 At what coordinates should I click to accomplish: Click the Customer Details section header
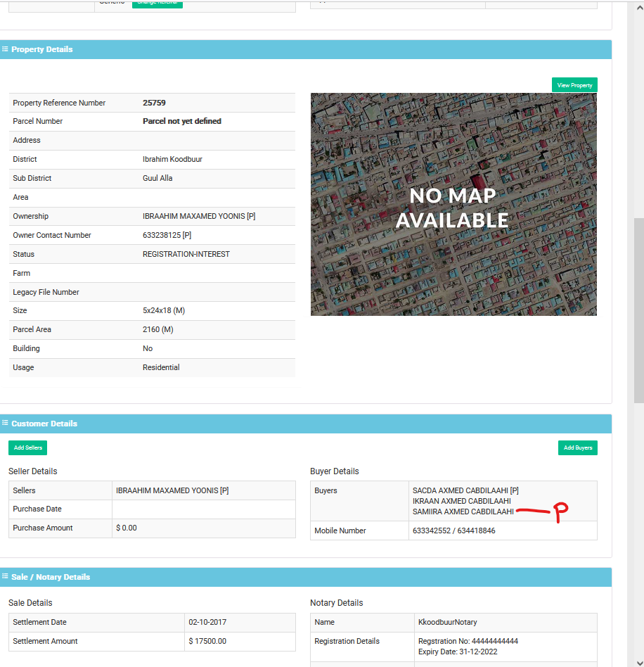click(x=306, y=424)
